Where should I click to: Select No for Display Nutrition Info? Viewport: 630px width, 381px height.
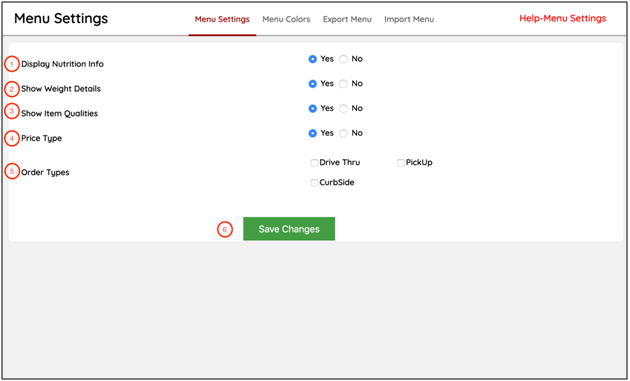343,59
